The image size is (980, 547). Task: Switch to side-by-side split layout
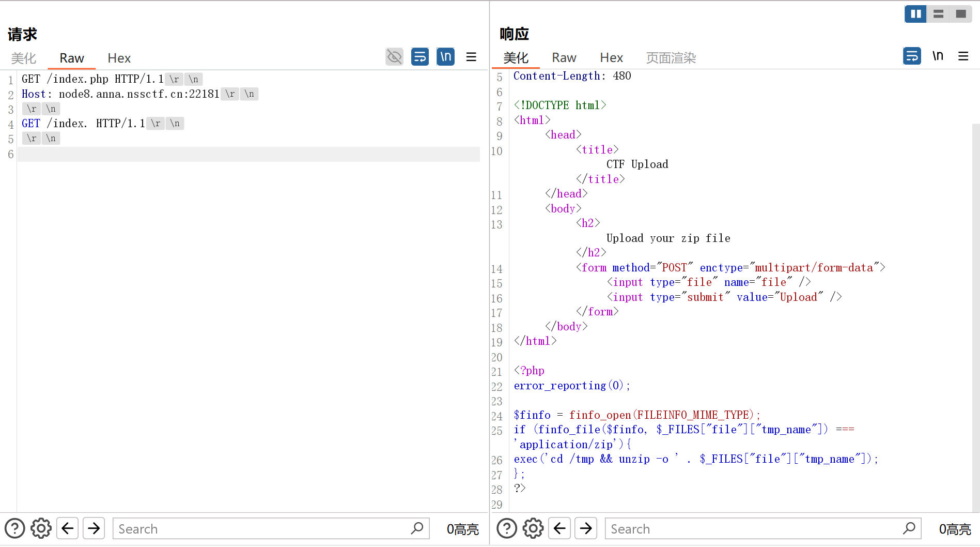[915, 14]
